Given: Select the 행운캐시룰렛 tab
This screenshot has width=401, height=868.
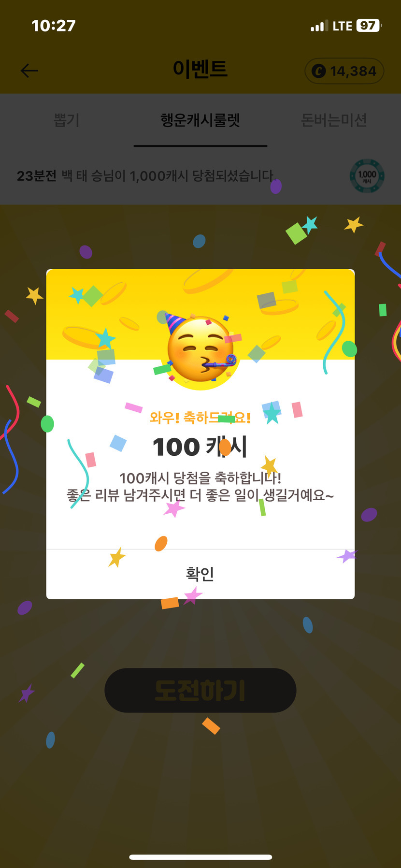Looking at the screenshot, I should pos(200,120).
